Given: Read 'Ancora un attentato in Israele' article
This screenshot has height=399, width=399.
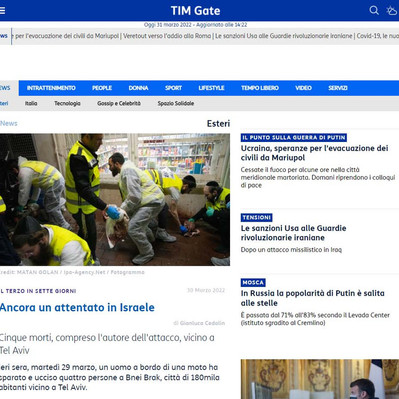Looking at the screenshot, I should click(77, 307).
